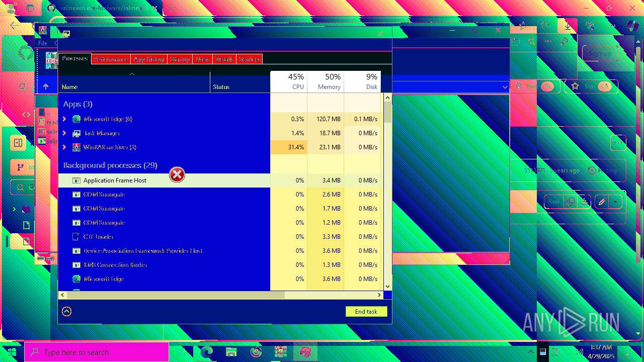
Task: Click Edge browser back arrow
Action: [x=14, y=26]
